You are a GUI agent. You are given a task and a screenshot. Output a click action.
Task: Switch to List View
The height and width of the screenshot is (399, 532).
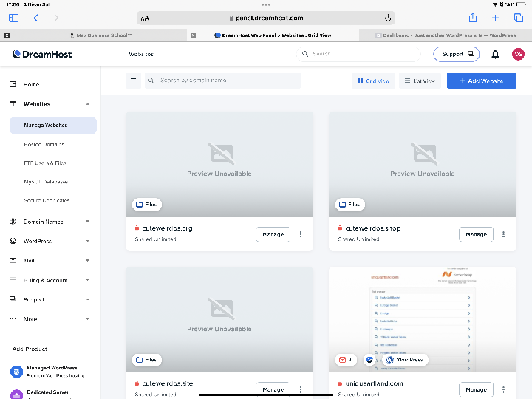(420, 81)
